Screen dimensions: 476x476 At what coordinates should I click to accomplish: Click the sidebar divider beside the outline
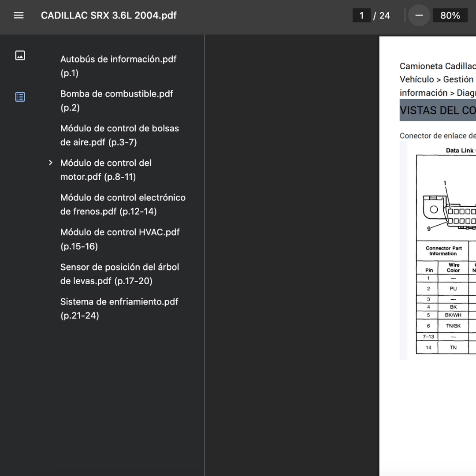tap(205, 255)
